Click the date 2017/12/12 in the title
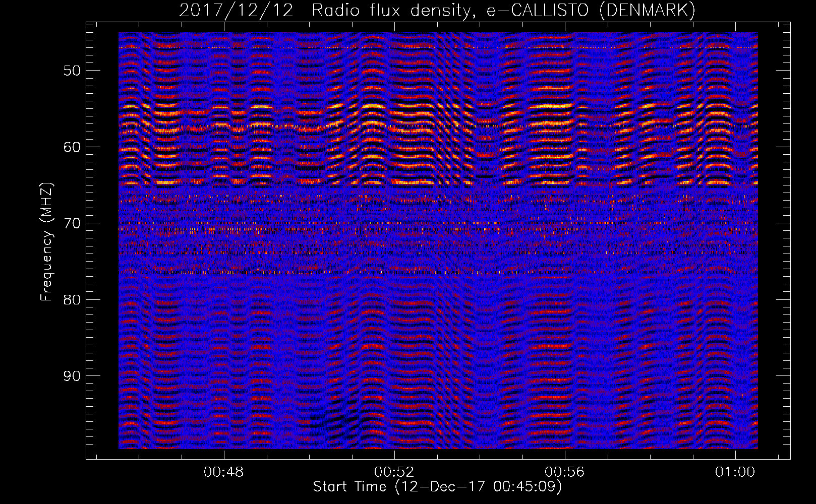The width and height of the screenshot is (816, 504). (x=236, y=10)
